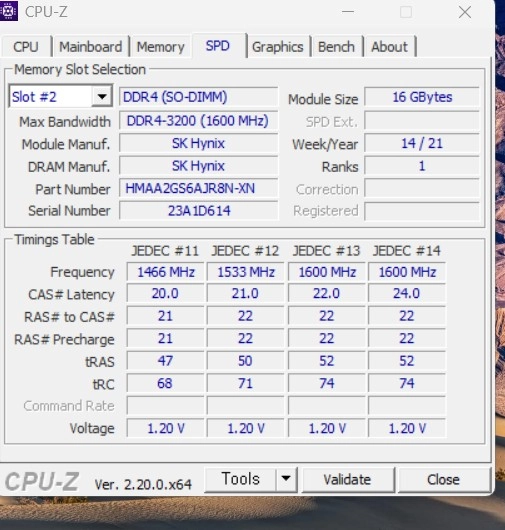Click the JEDEC #11 column header
Screen dimensions: 505x530
[x=165, y=251]
